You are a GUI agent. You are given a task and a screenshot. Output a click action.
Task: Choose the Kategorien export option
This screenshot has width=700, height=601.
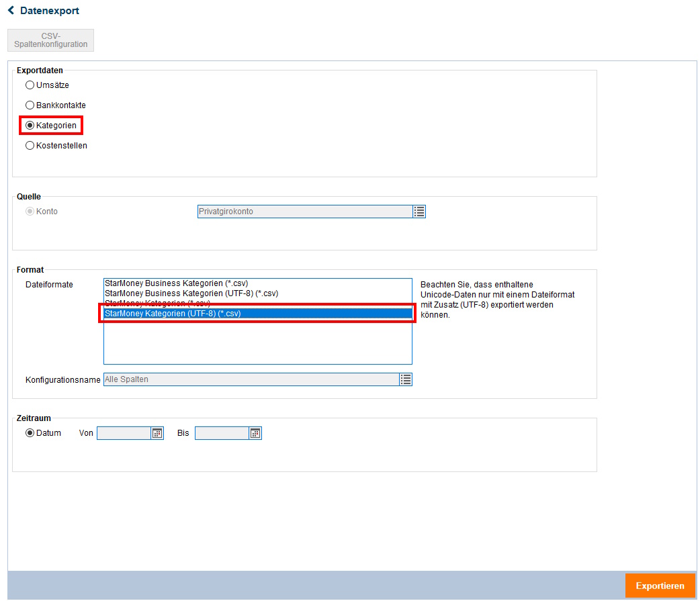click(x=30, y=126)
